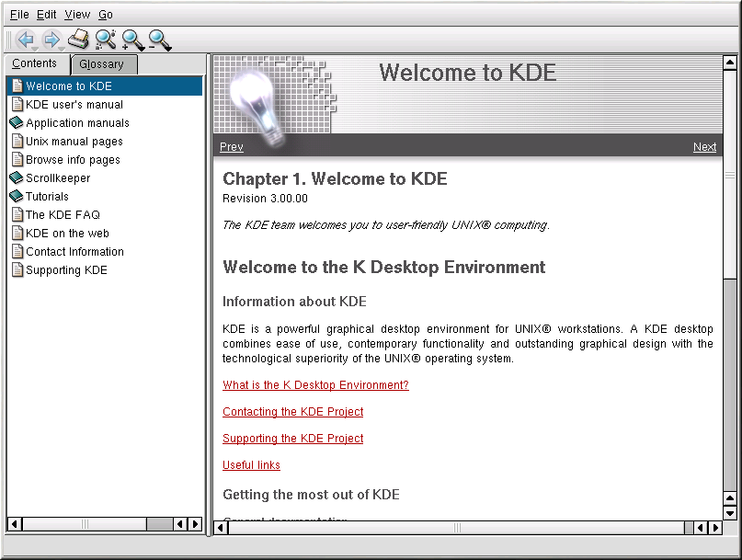The width and height of the screenshot is (742, 560).
Task: Select KDE user's manual in contents
Action: tap(74, 105)
